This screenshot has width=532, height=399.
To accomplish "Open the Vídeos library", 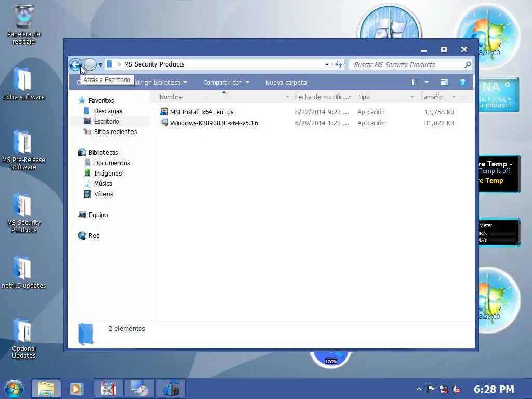I will coord(103,194).
